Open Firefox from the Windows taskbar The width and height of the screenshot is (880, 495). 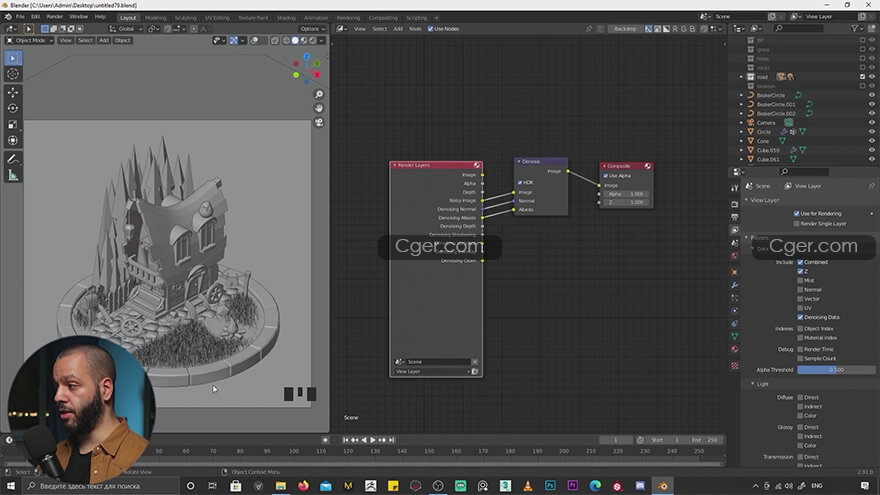pos(303,485)
